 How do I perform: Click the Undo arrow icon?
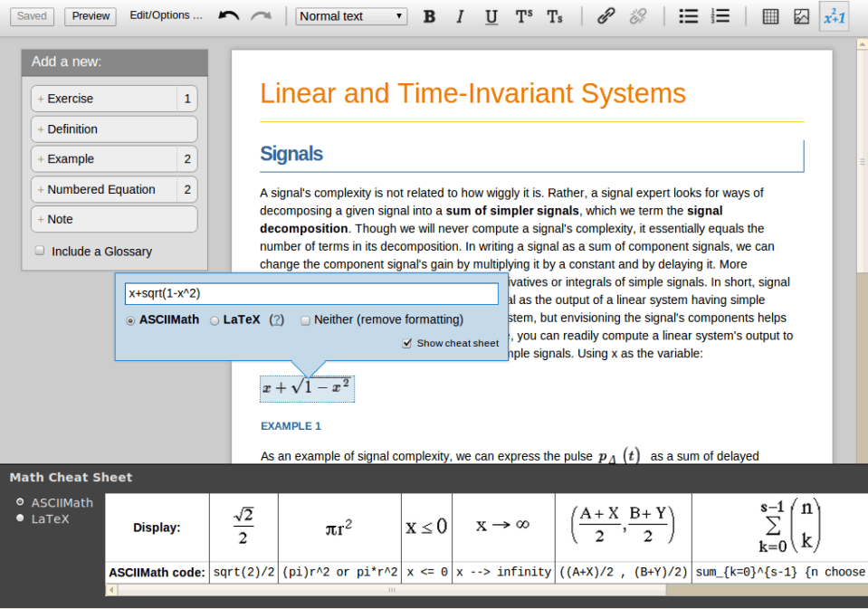pos(229,16)
